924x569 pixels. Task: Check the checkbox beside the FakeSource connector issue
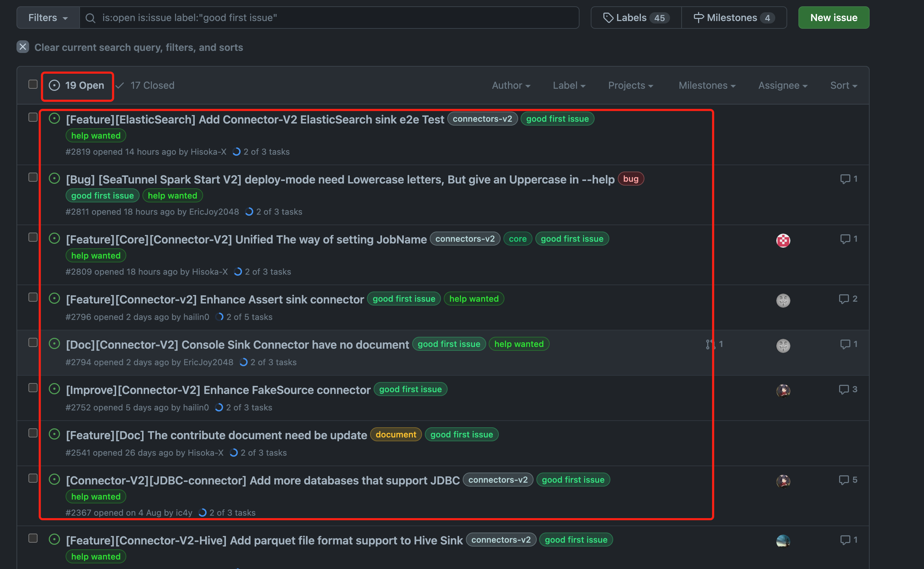pyautogui.click(x=32, y=388)
